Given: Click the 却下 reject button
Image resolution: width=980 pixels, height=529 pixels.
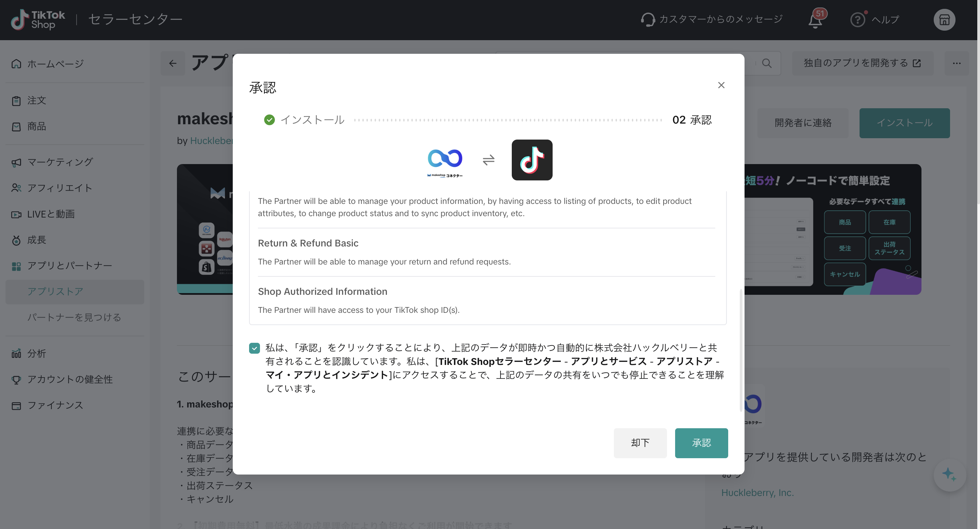Looking at the screenshot, I should coord(641,444).
